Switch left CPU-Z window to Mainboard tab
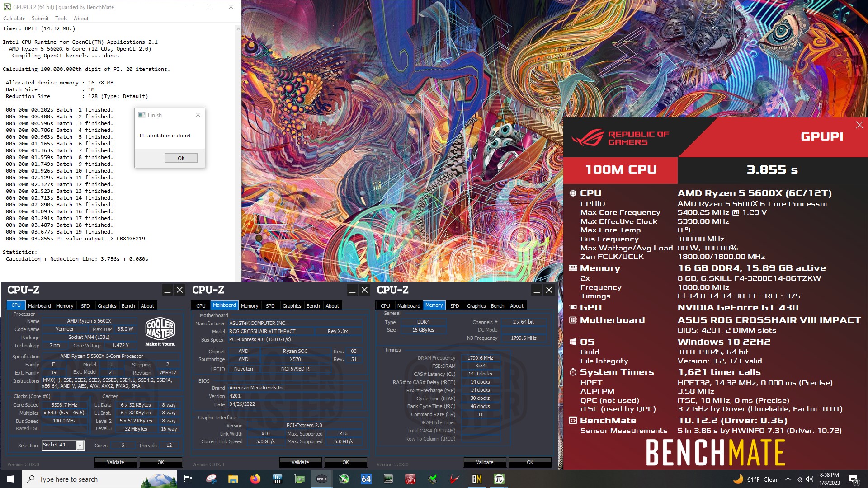This screenshot has height=488, width=868. point(39,306)
